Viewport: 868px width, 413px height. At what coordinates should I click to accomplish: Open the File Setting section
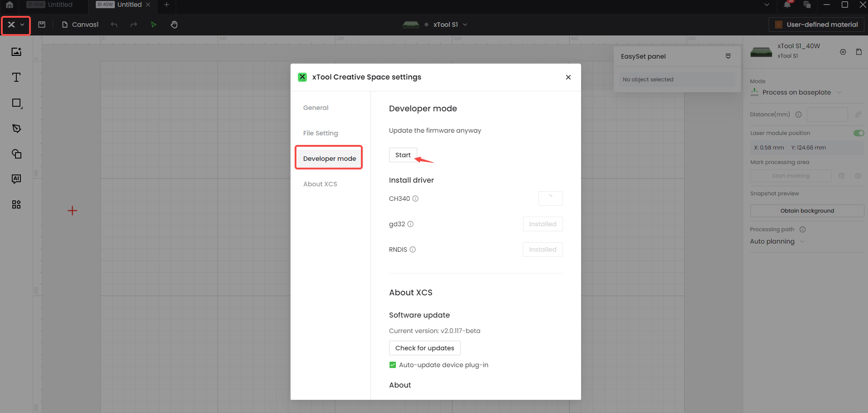click(x=321, y=133)
